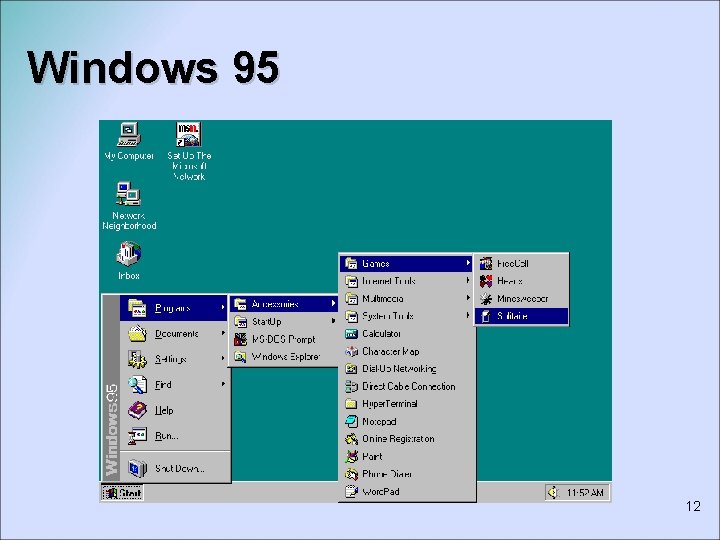The image size is (720, 540).
Task: Click the volume speaker tray icon
Action: (x=553, y=492)
